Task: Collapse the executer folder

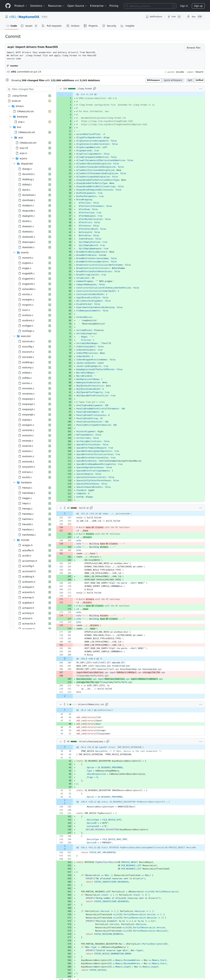Action: pyautogui.click(x=15, y=336)
